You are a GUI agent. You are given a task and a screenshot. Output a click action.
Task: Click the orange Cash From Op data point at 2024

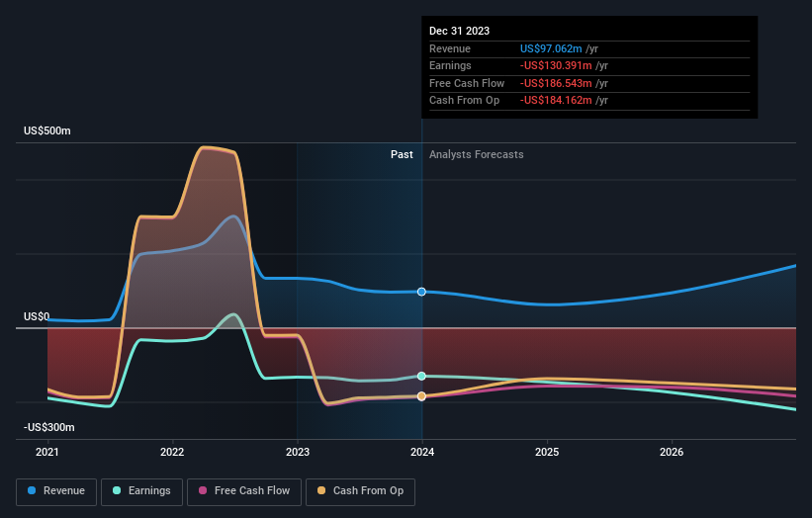tap(421, 395)
